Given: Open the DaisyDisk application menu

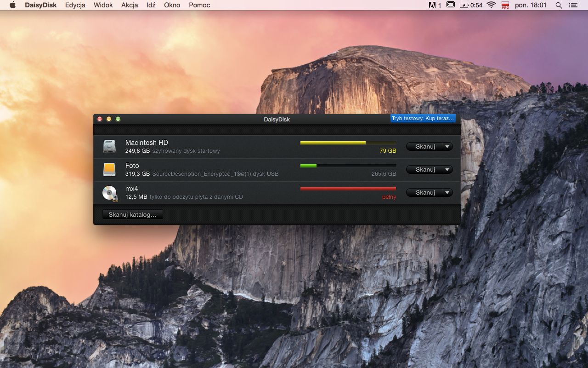Looking at the screenshot, I should [41, 5].
